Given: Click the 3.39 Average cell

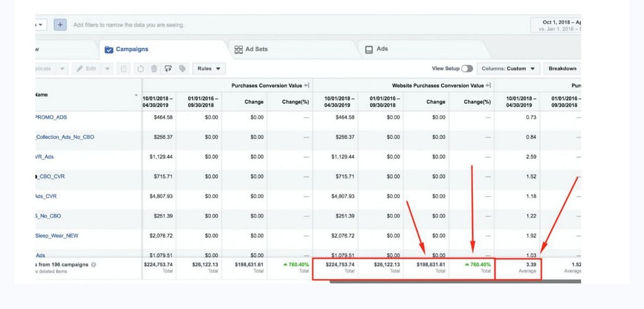Looking at the screenshot, I should 518,268.
